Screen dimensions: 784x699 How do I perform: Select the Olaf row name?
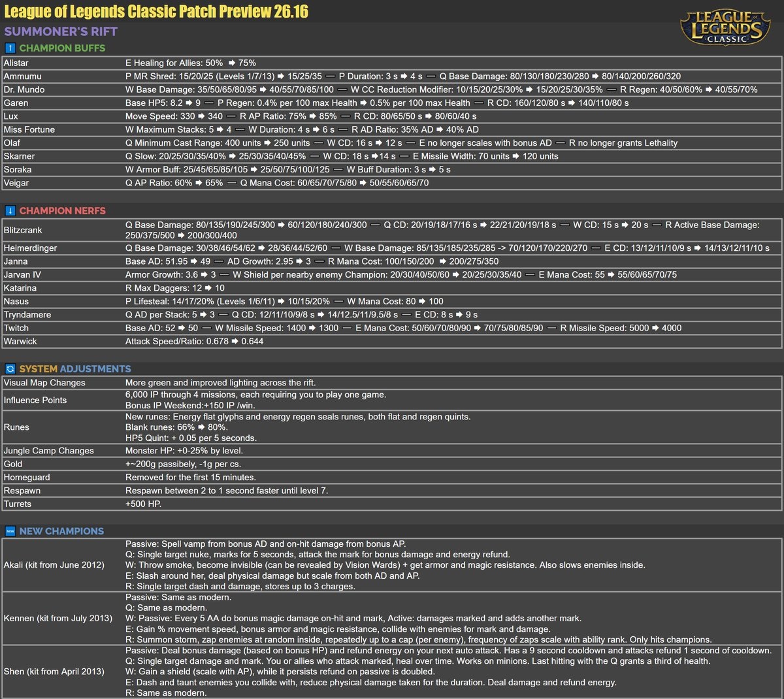tap(12, 142)
